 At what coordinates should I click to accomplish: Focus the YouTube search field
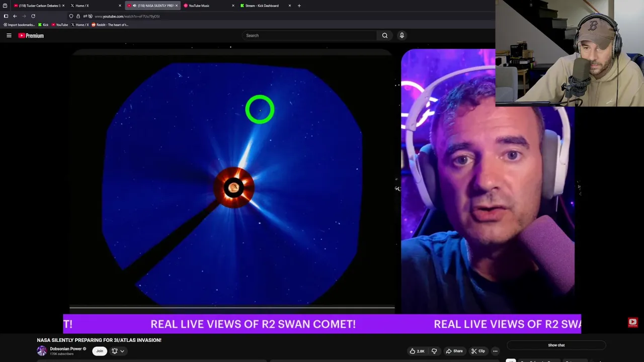pos(309,35)
